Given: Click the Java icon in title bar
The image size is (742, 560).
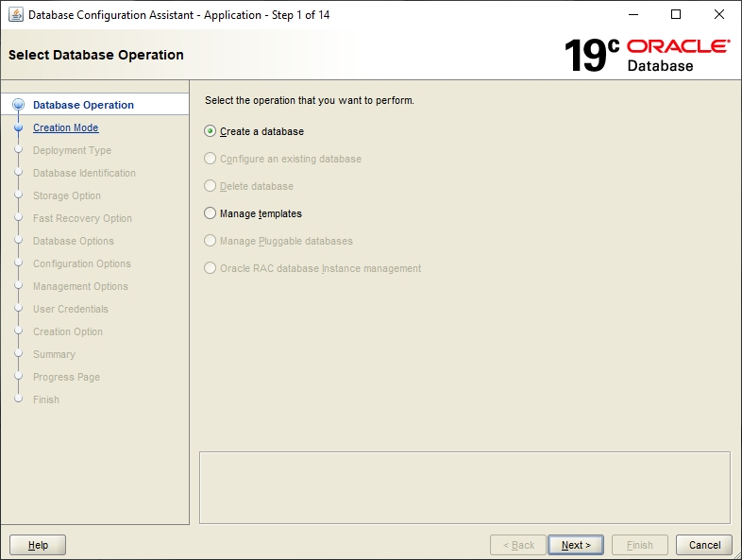Looking at the screenshot, I should tap(15, 15).
